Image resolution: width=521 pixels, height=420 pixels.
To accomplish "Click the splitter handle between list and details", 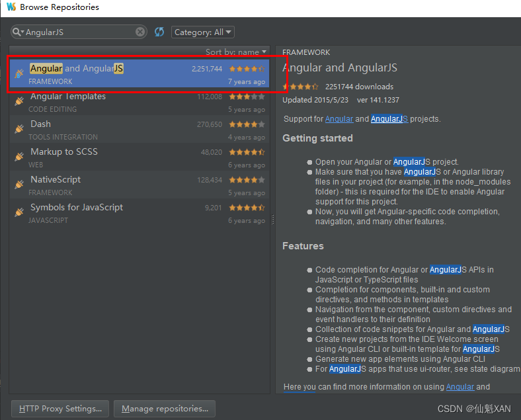I will tap(273, 220).
